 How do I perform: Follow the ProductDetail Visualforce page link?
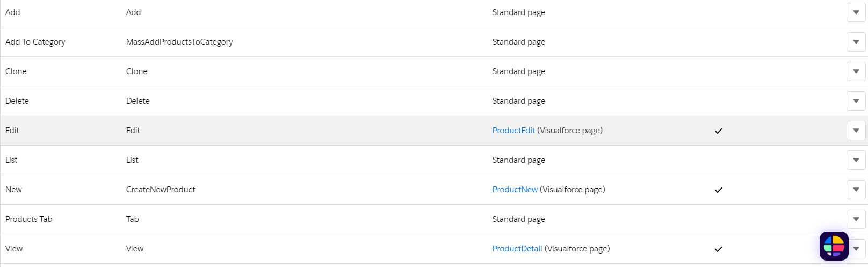tap(517, 249)
